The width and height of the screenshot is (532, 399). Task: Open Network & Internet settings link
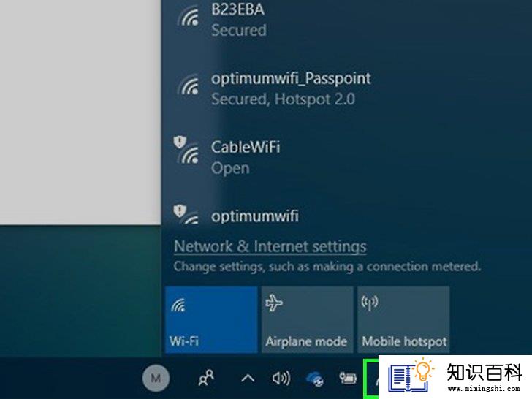point(270,246)
